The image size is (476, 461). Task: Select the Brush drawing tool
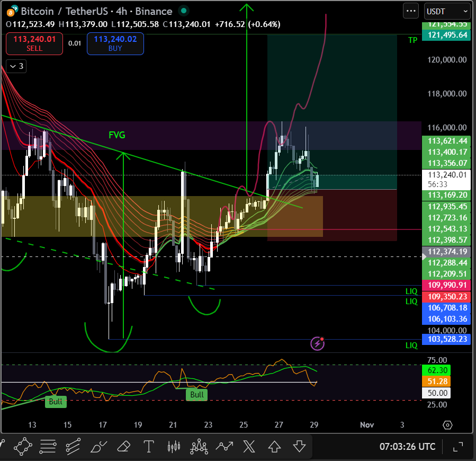coord(97,446)
